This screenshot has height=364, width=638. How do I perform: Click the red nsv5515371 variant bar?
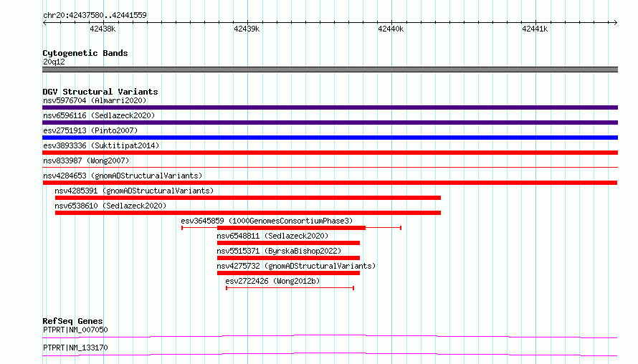pyautogui.click(x=288, y=258)
